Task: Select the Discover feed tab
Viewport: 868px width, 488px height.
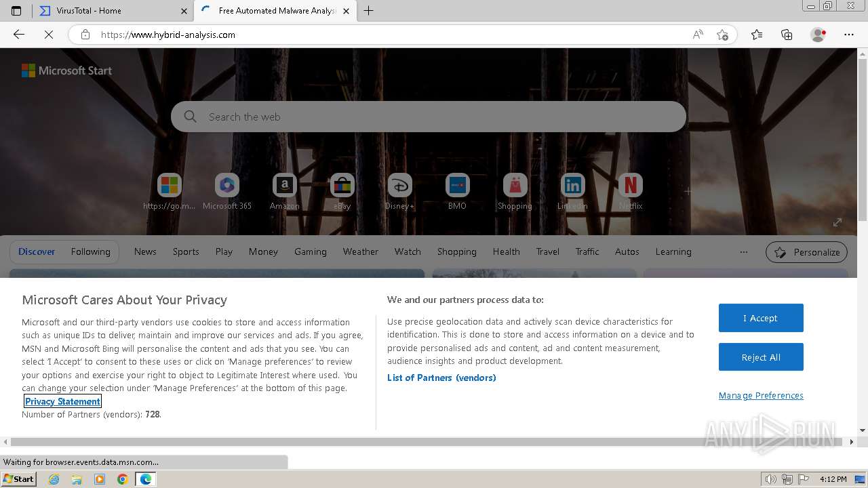Action: point(37,251)
